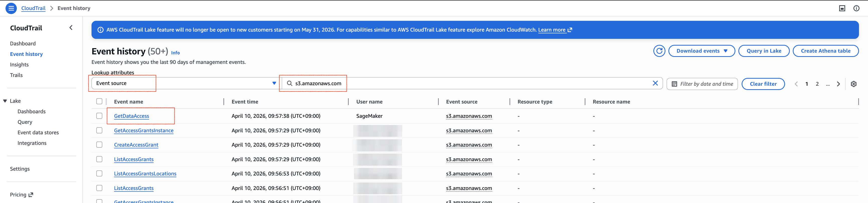
Task: Click the CloudTrail breadcrumb link
Action: pyautogui.click(x=33, y=8)
